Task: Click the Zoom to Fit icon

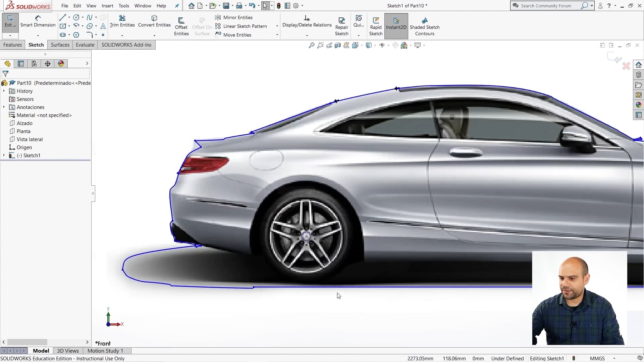Action: (312, 45)
